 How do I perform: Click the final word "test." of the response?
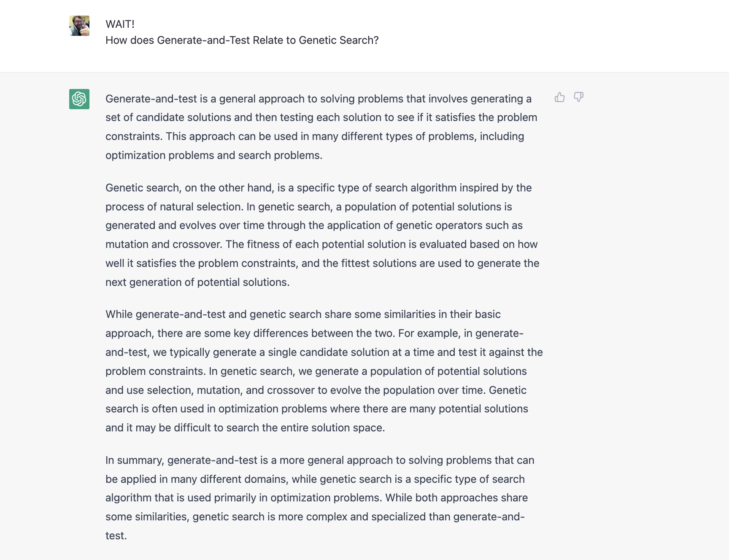tap(116, 536)
